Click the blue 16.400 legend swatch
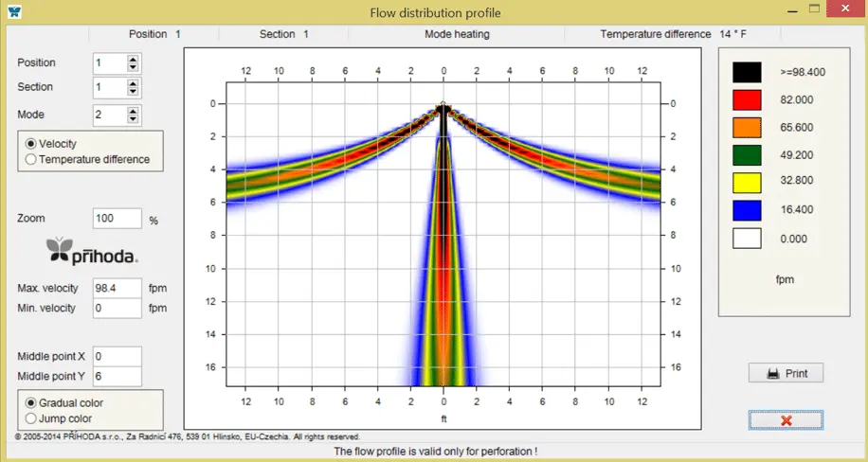This screenshot has height=462, width=868. (747, 210)
